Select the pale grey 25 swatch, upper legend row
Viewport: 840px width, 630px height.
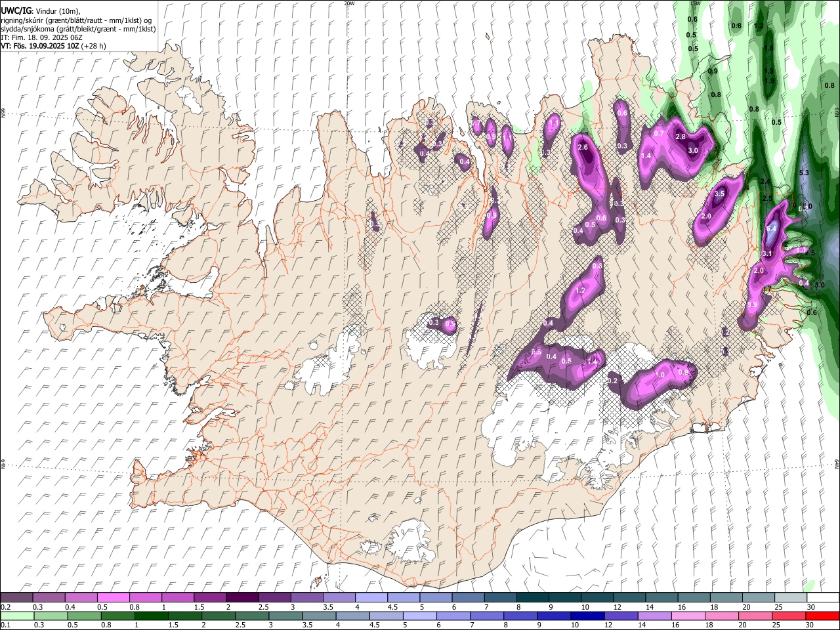(791, 597)
